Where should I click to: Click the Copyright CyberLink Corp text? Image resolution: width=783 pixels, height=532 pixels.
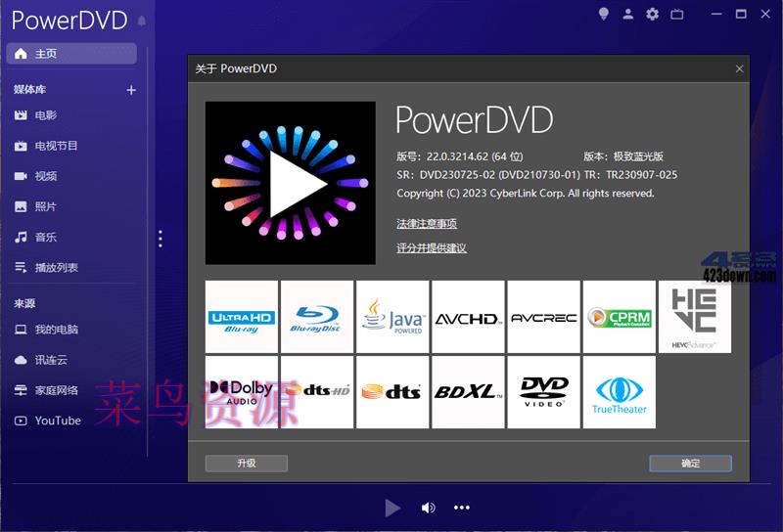coord(526,193)
